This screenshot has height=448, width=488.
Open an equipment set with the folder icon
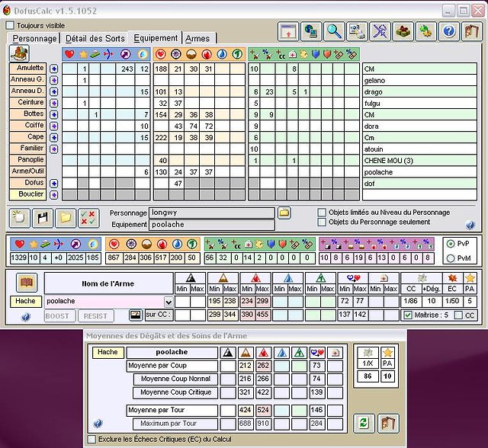pos(66,218)
